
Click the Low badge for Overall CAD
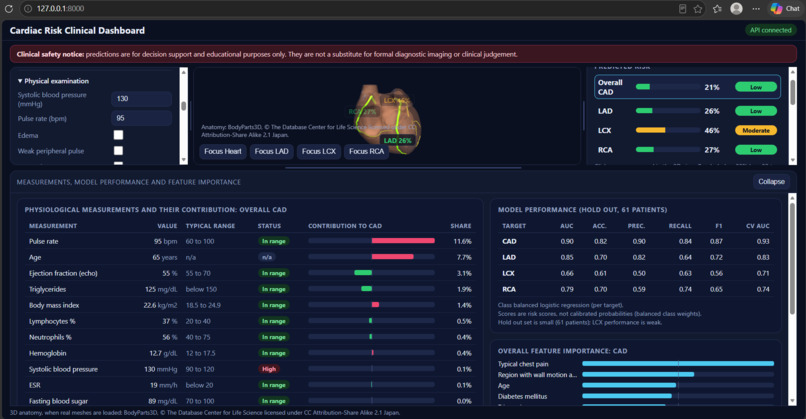[756, 87]
